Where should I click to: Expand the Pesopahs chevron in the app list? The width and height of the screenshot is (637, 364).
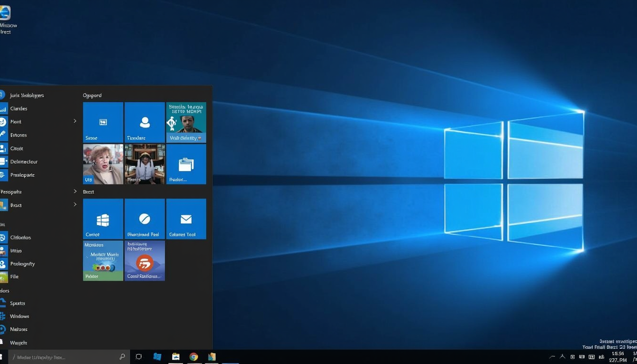click(x=74, y=191)
